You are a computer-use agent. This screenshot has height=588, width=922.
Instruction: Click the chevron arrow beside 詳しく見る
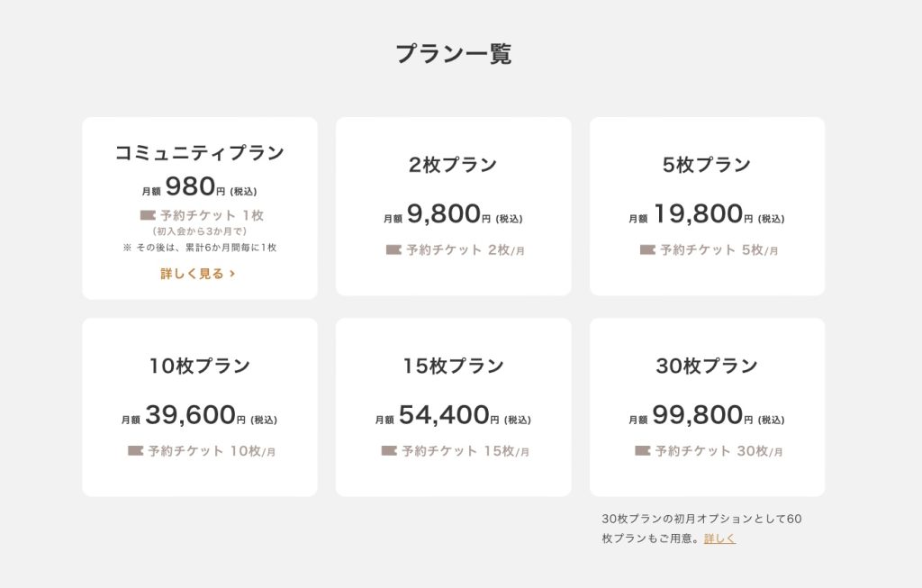tap(232, 274)
